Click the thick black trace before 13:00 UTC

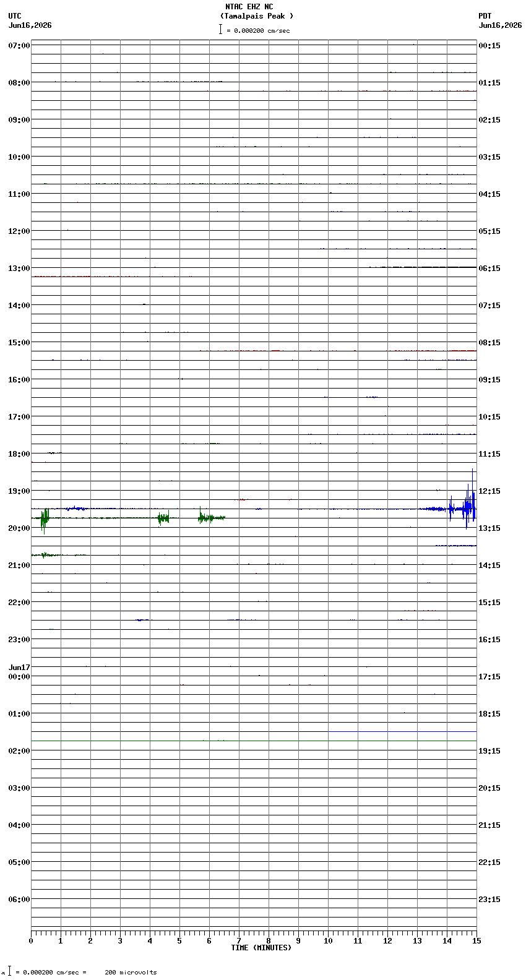point(423,267)
